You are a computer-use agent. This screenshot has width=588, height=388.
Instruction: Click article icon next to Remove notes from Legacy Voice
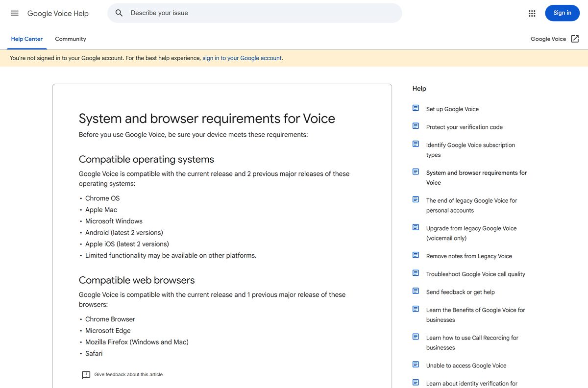(x=416, y=255)
